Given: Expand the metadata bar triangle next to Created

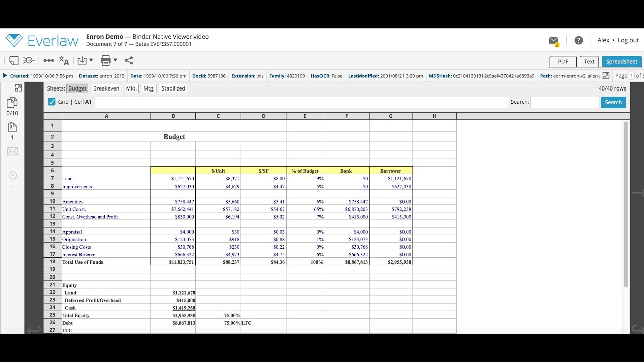Looking at the screenshot, I should point(5,76).
